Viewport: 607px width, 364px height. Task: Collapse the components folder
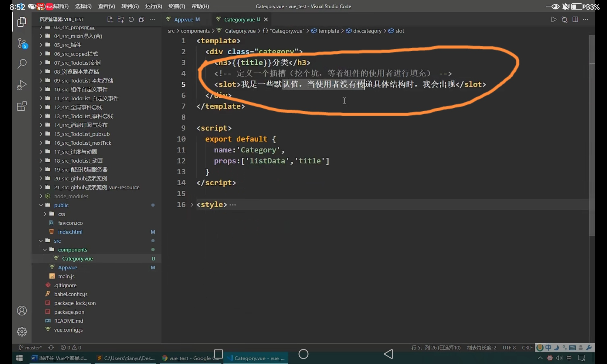coord(45,250)
